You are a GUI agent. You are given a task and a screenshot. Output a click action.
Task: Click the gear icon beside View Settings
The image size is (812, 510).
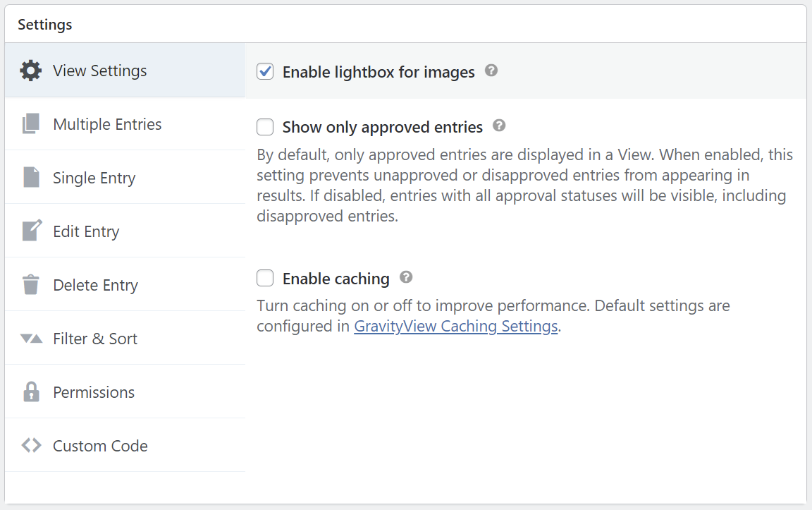[31, 71]
